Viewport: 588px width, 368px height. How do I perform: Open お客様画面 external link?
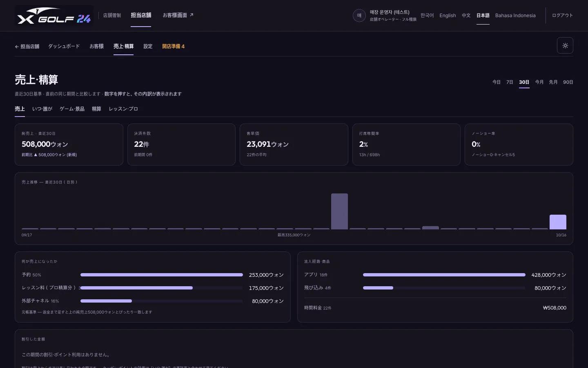point(178,16)
